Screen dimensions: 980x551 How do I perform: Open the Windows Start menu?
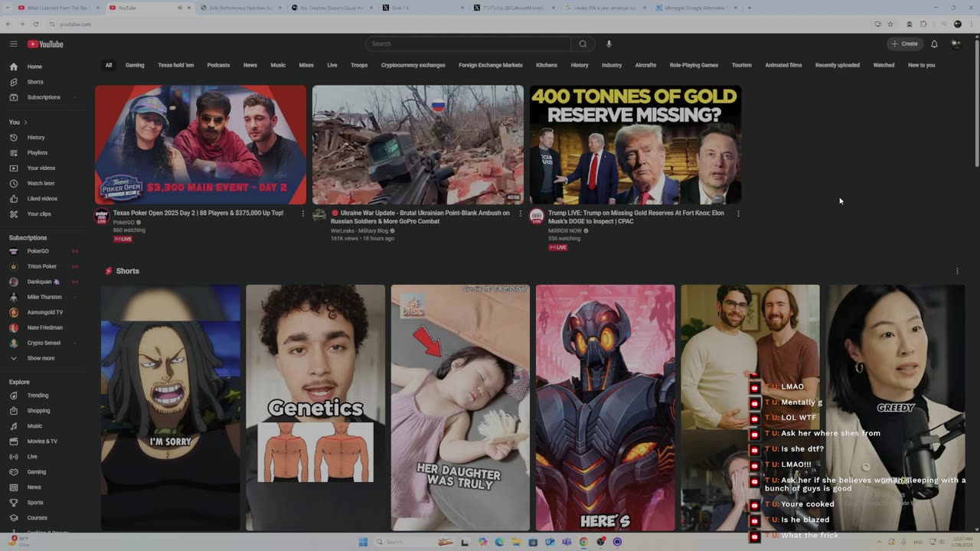coord(363,542)
